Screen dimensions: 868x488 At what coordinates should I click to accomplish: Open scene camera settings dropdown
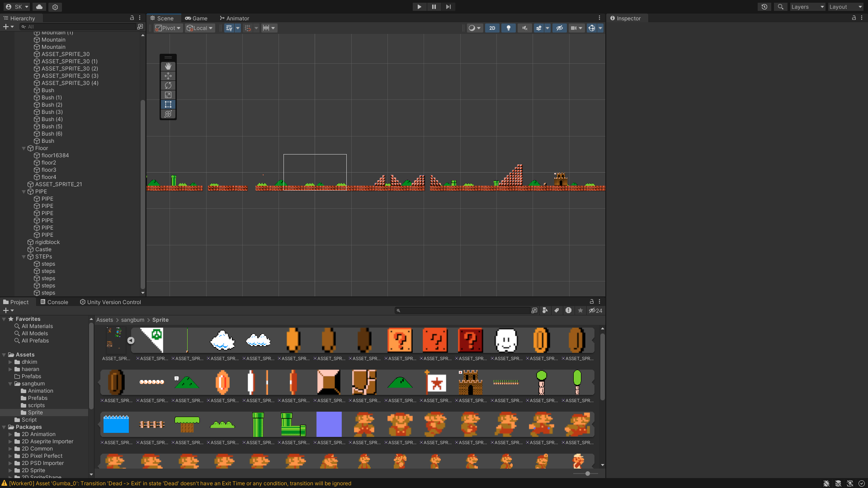[576, 28]
